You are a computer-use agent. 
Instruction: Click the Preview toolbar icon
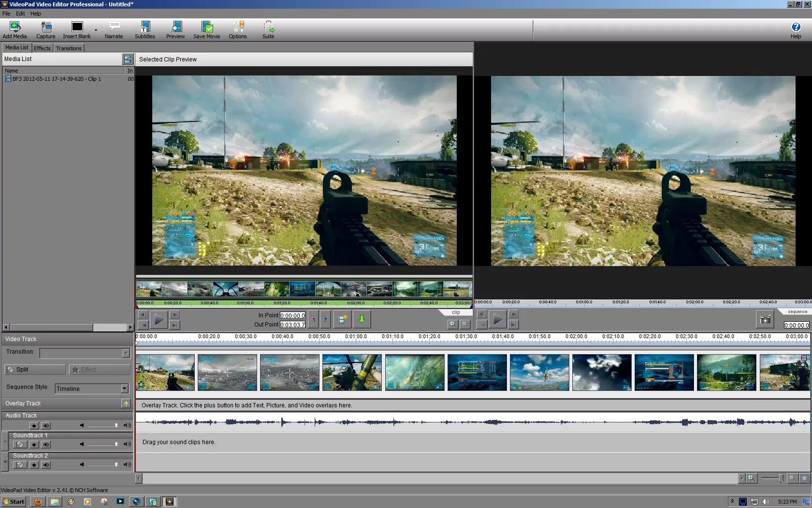tap(175, 30)
